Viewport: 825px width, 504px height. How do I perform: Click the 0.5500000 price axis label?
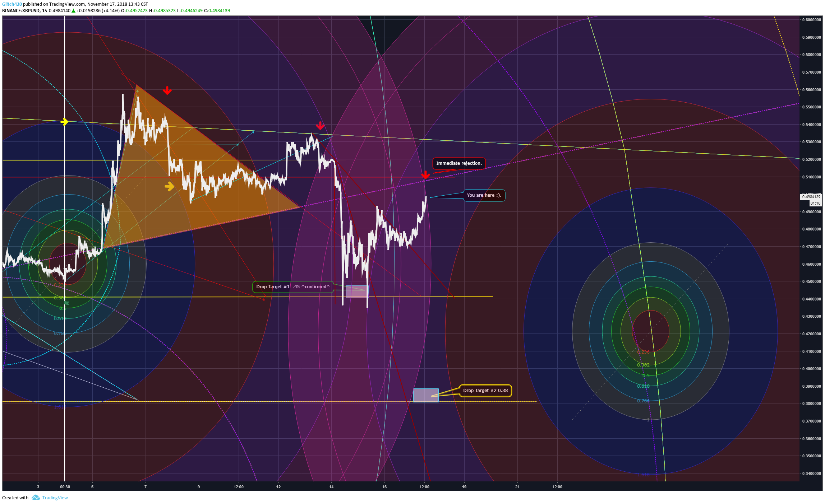click(x=812, y=107)
